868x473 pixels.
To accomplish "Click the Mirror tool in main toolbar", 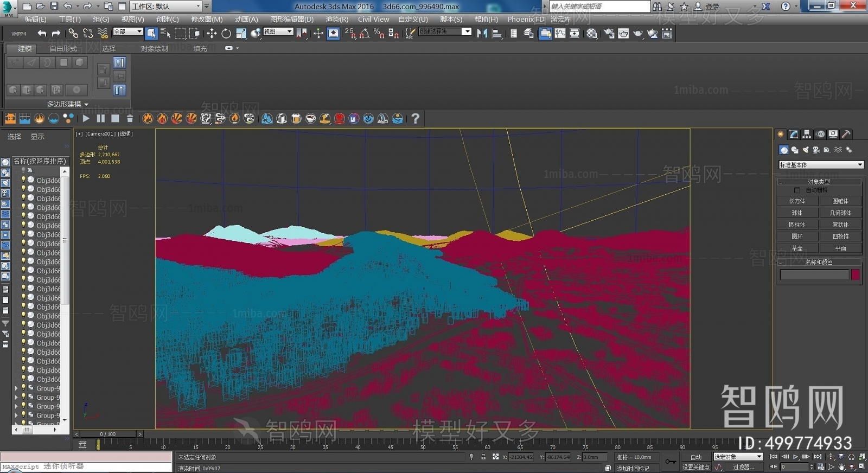I will [482, 34].
